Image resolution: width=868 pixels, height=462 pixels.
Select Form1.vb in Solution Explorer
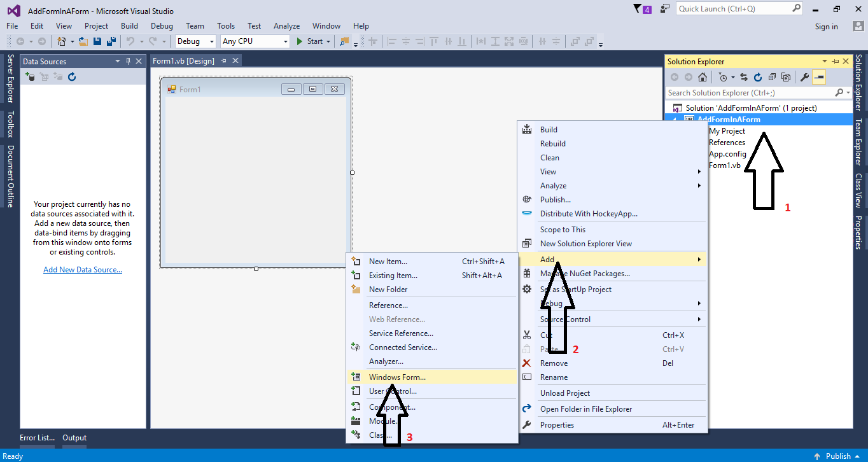(x=725, y=165)
